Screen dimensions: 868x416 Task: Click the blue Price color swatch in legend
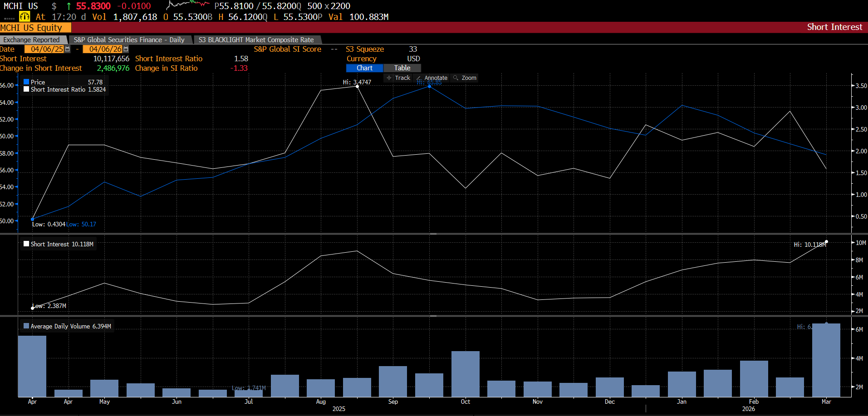(x=26, y=82)
